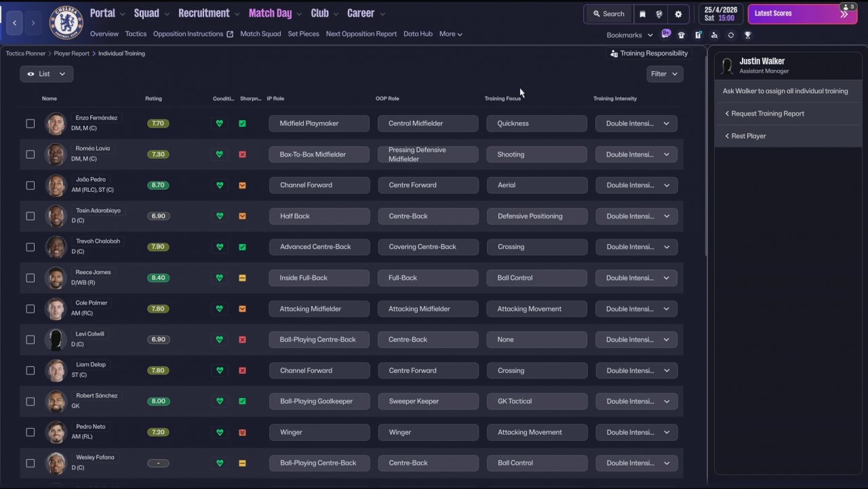
Task: Click Reece James's yellow sharpness icon
Action: coord(242,278)
